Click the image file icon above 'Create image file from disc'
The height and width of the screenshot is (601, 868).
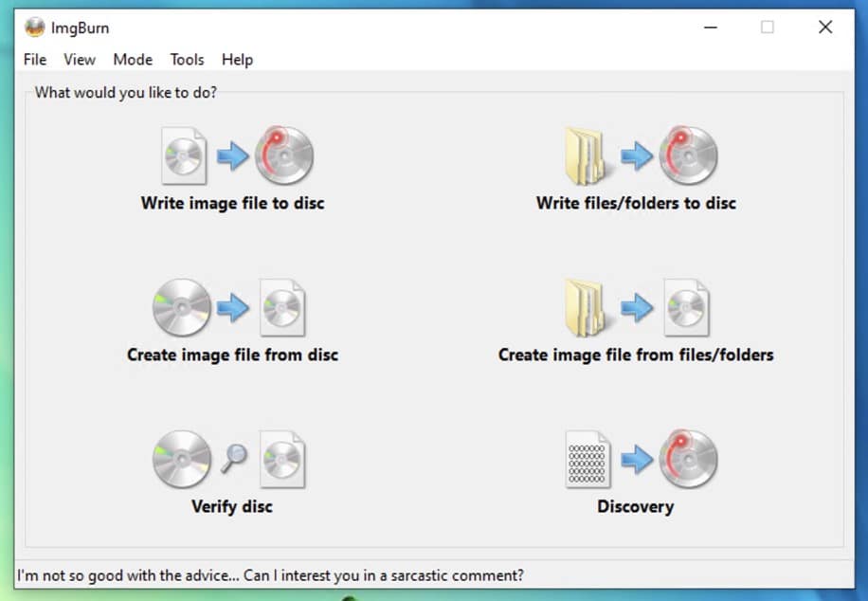tap(282, 308)
